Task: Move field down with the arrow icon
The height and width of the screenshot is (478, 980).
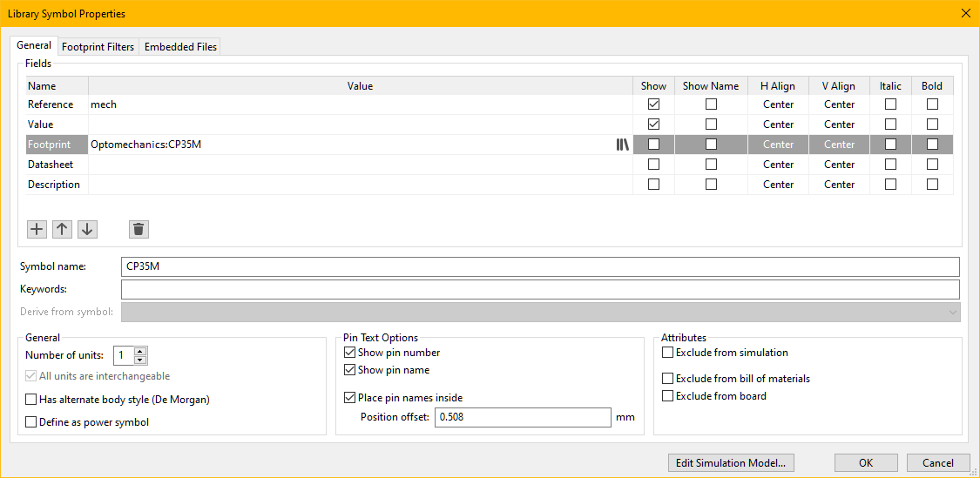Action: [87, 229]
